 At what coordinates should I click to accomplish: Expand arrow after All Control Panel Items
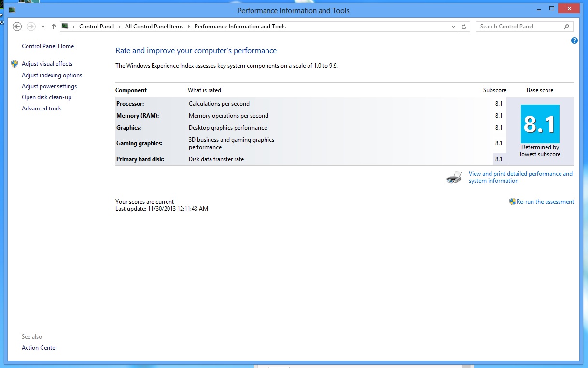pyautogui.click(x=189, y=27)
